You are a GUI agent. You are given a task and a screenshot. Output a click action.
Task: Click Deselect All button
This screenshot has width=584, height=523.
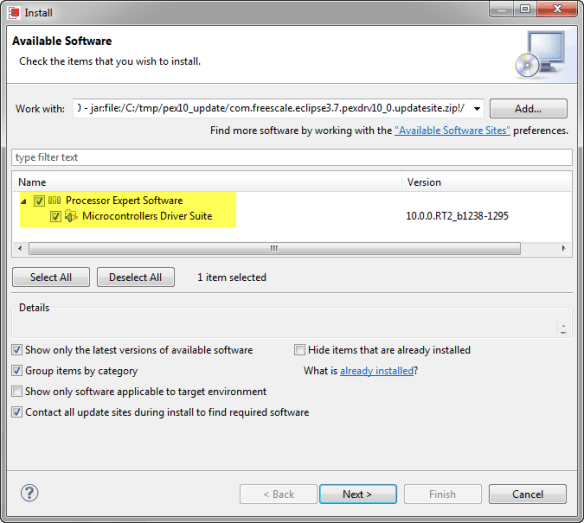point(136,277)
